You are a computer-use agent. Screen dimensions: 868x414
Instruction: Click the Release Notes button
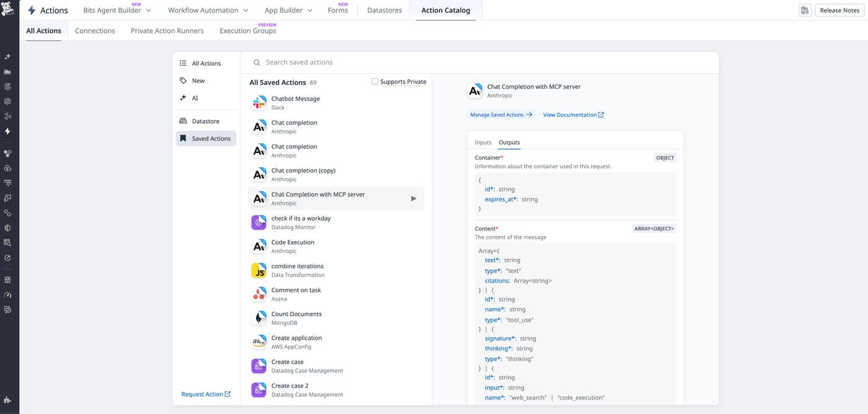[x=839, y=11]
